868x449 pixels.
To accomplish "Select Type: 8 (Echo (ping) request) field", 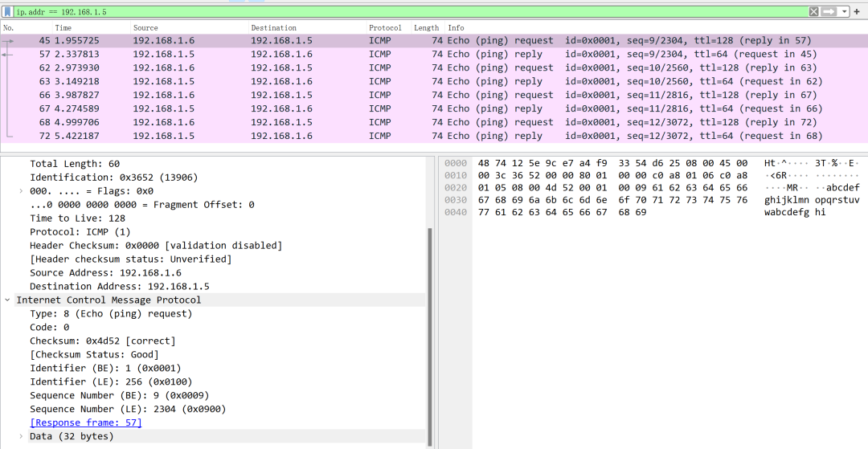I will coord(111,313).
